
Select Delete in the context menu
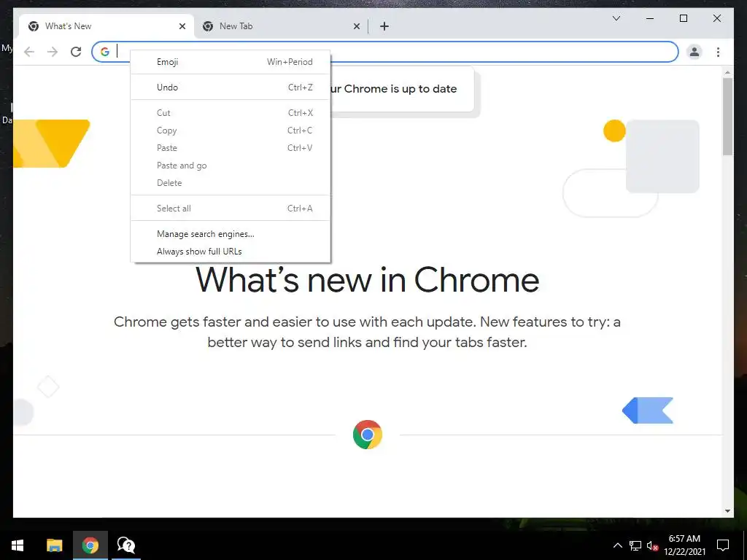pyautogui.click(x=230, y=183)
